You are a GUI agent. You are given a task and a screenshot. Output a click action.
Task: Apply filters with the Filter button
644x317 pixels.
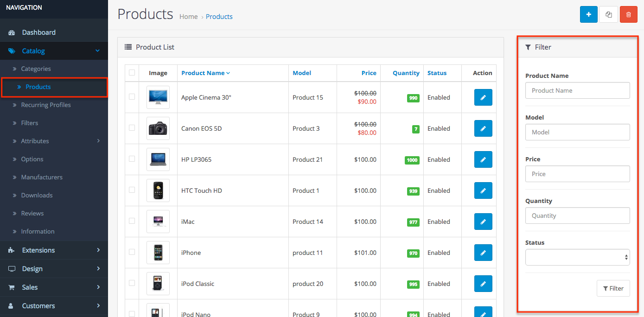click(x=613, y=288)
